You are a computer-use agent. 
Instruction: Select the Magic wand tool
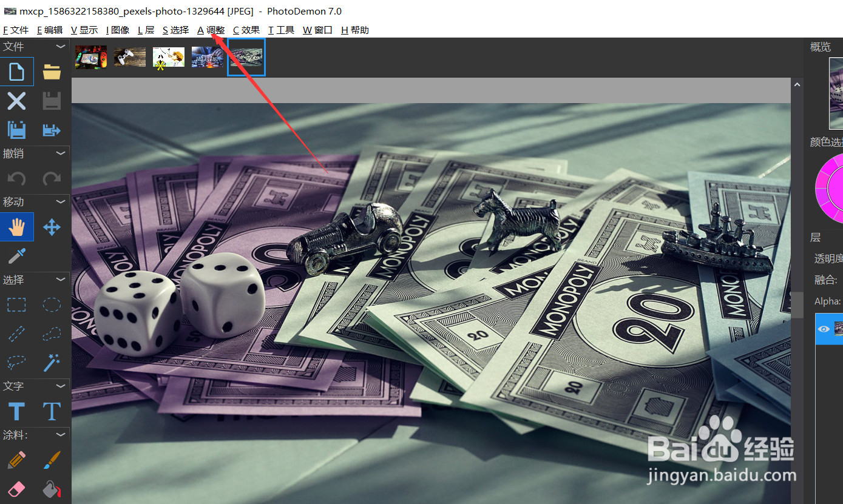coord(52,363)
